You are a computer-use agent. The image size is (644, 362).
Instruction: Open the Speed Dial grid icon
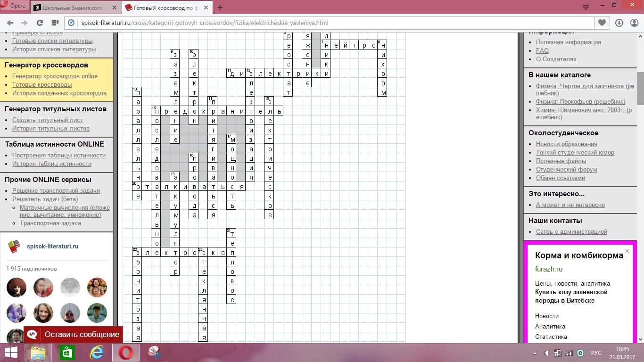[55, 23]
